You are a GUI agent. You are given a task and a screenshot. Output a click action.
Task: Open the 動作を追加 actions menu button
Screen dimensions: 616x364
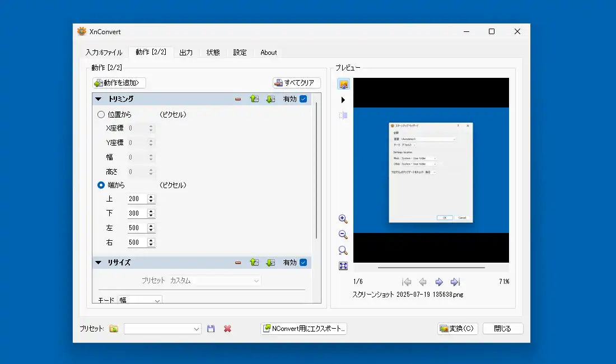pyautogui.click(x=119, y=83)
